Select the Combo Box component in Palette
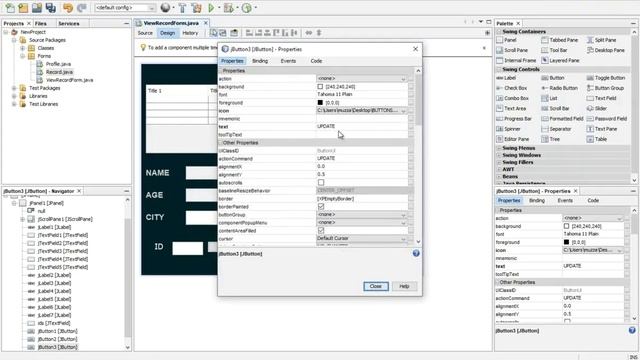This screenshot has width=640, height=360. 512,98
